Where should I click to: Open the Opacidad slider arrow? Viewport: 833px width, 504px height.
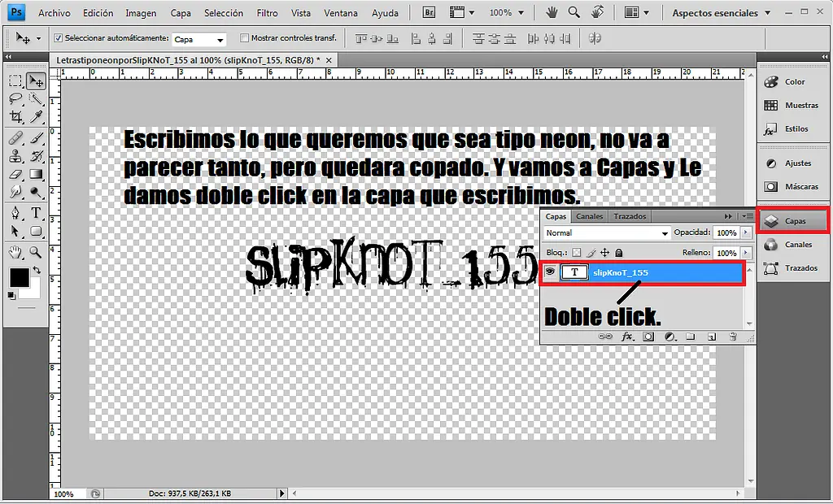pos(746,232)
